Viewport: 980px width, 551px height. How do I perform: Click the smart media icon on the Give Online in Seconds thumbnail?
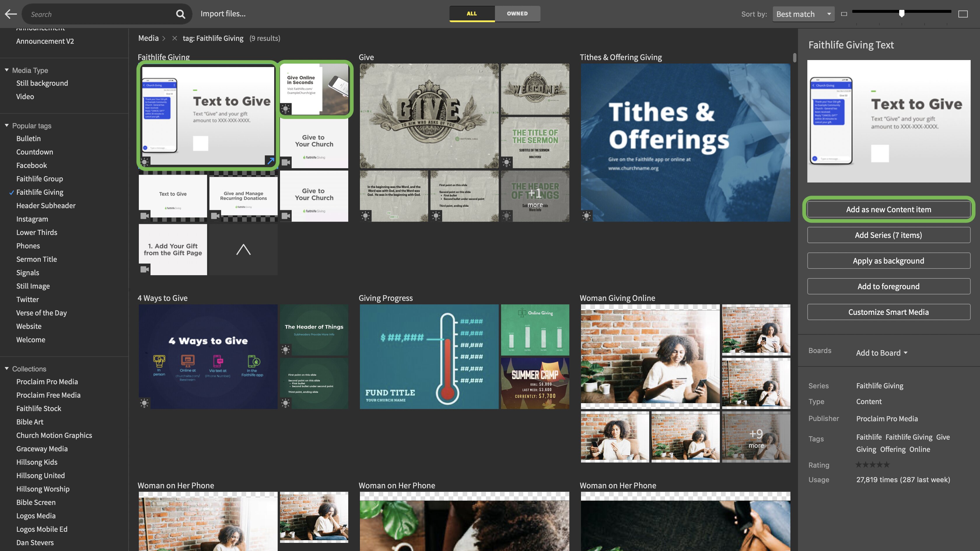(x=285, y=109)
